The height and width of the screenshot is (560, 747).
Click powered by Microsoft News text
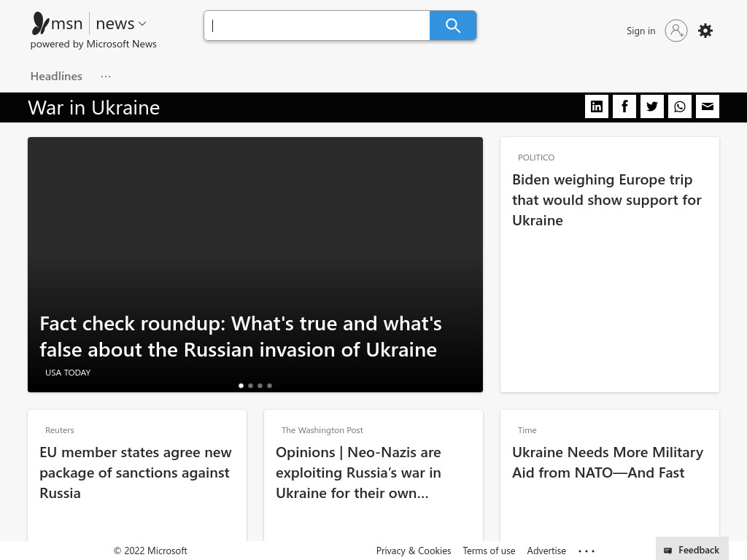coord(93,44)
